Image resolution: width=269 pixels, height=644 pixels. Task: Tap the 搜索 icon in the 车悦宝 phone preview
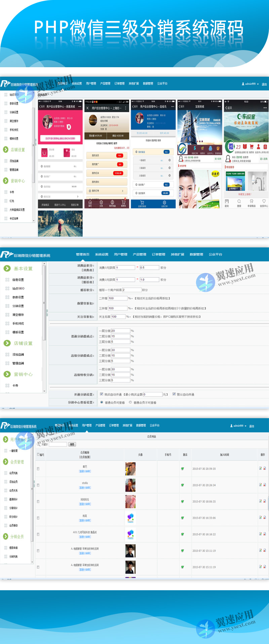239,201
